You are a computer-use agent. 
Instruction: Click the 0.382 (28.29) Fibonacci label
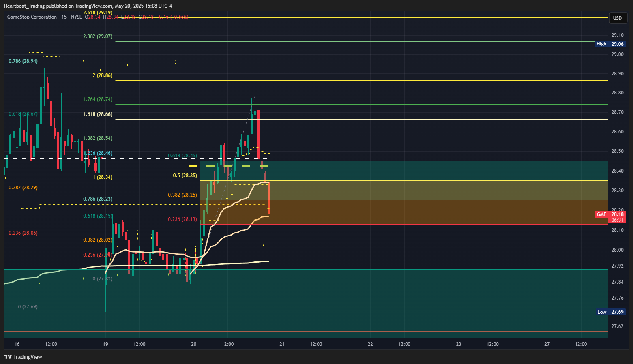click(x=23, y=188)
